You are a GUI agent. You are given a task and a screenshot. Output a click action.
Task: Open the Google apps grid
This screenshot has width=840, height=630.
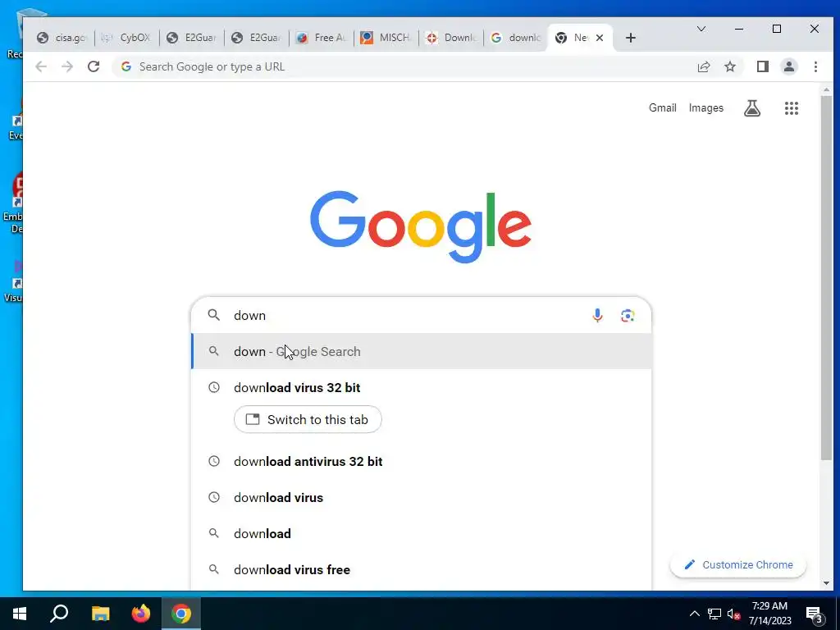point(792,108)
